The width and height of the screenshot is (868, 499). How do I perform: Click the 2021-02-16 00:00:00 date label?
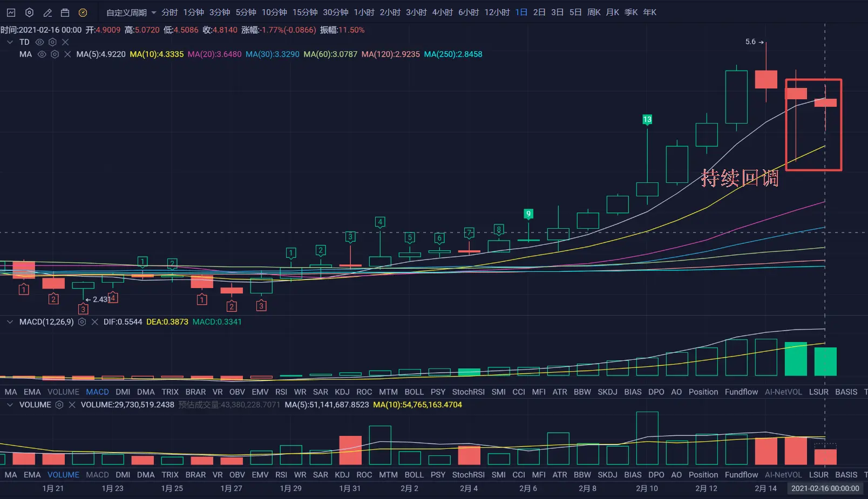(825, 489)
